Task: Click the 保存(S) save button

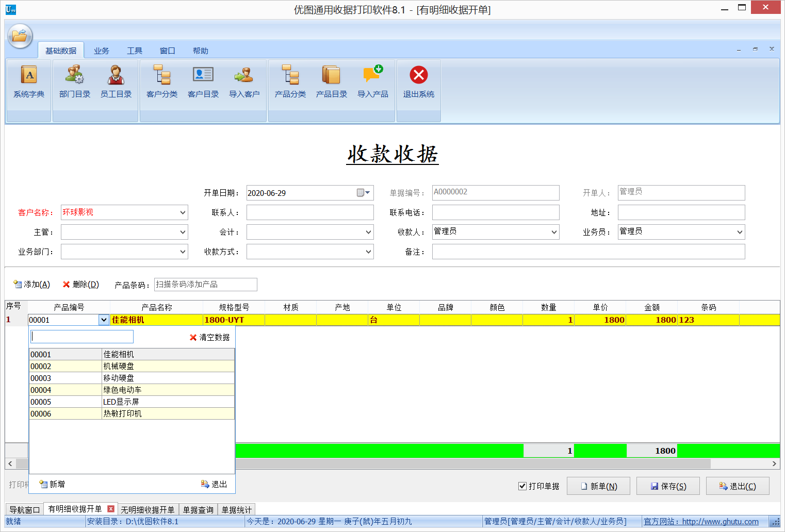Action: [668, 486]
